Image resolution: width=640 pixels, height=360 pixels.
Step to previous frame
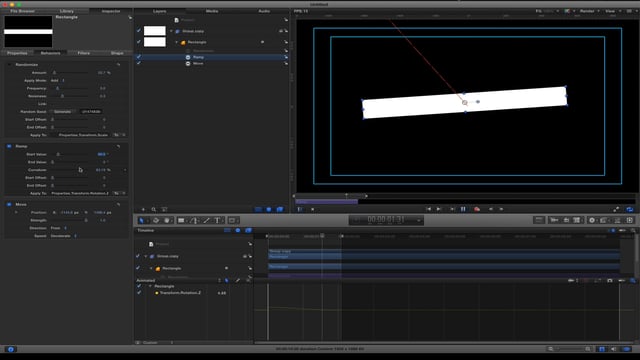491,209
